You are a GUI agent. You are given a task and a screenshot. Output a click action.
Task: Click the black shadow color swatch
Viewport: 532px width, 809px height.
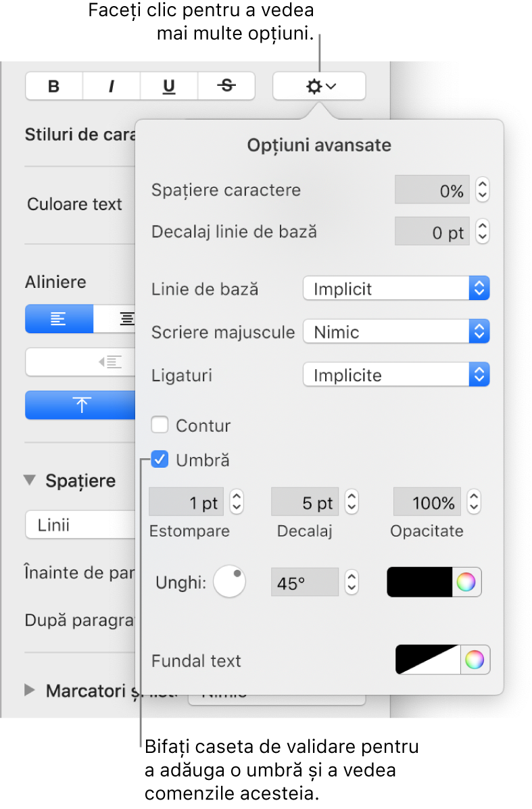click(419, 582)
